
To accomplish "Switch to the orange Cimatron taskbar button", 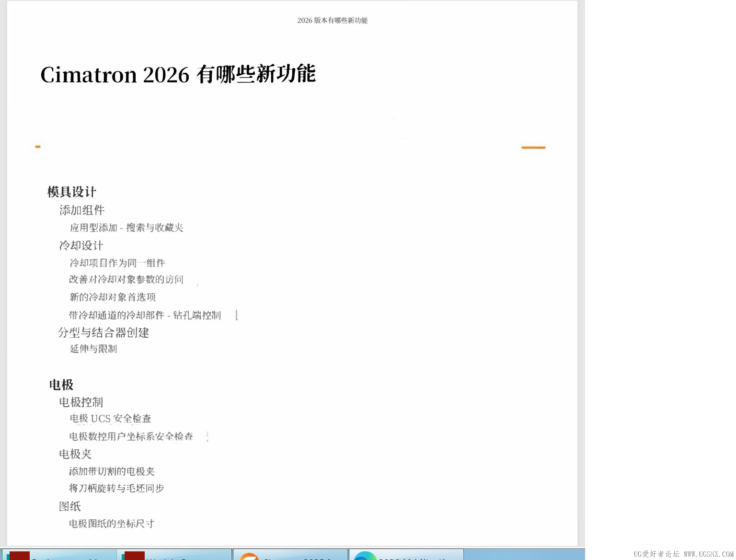I will pyautogui.click(x=290, y=555).
